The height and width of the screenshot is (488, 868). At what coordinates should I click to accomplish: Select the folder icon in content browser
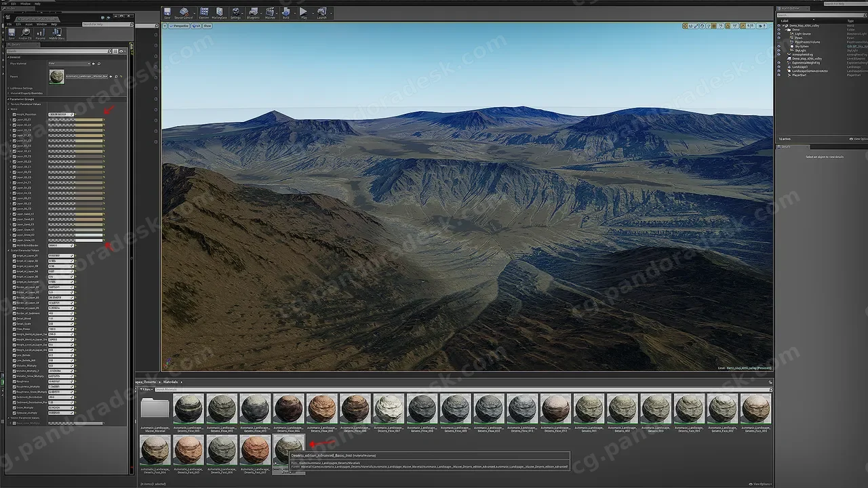(155, 409)
